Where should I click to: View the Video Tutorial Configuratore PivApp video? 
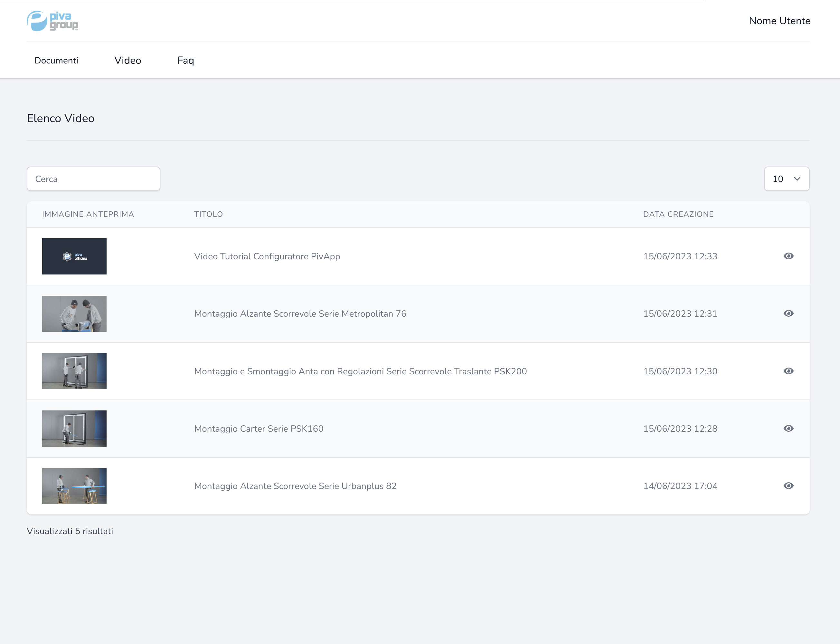788,256
